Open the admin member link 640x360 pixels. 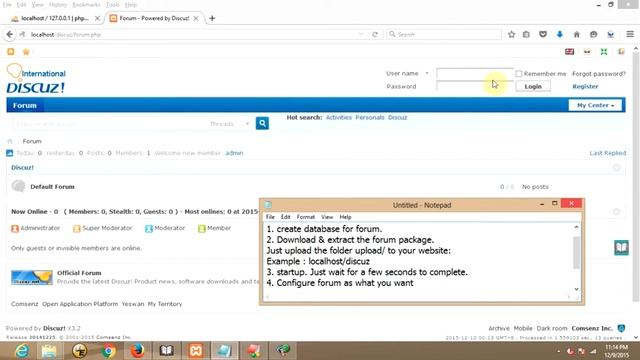(234, 153)
